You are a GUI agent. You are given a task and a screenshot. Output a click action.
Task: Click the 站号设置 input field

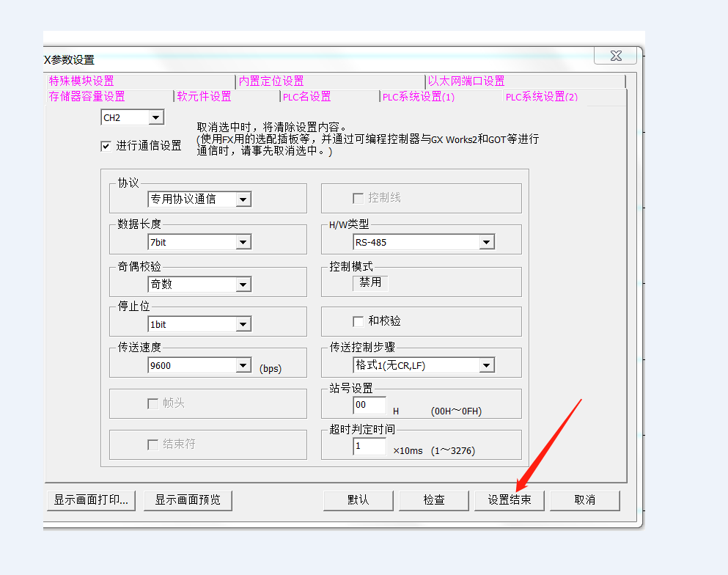click(x=369, y=406)
